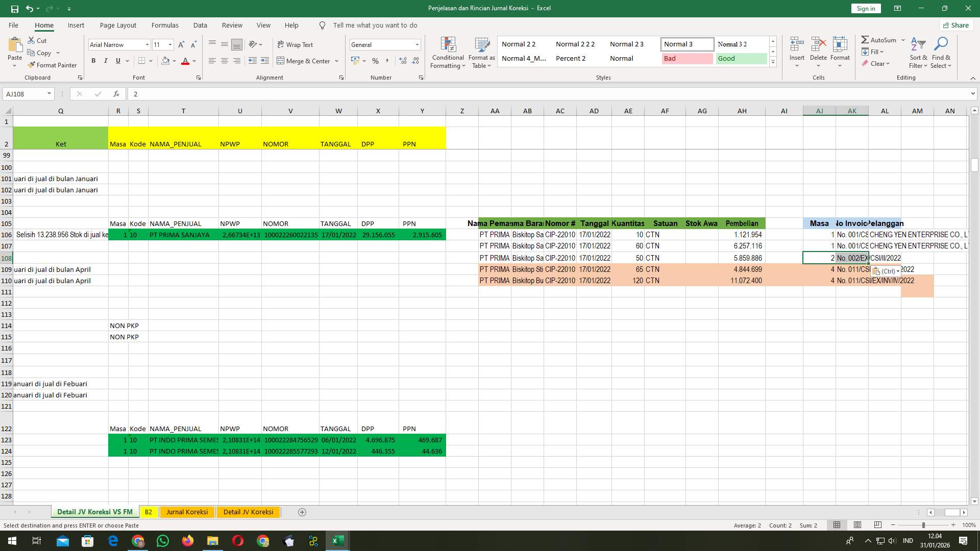This screenshot has width=980, height=551.
Task: Click inside the Name Box
Action: (x=24, y=94)
